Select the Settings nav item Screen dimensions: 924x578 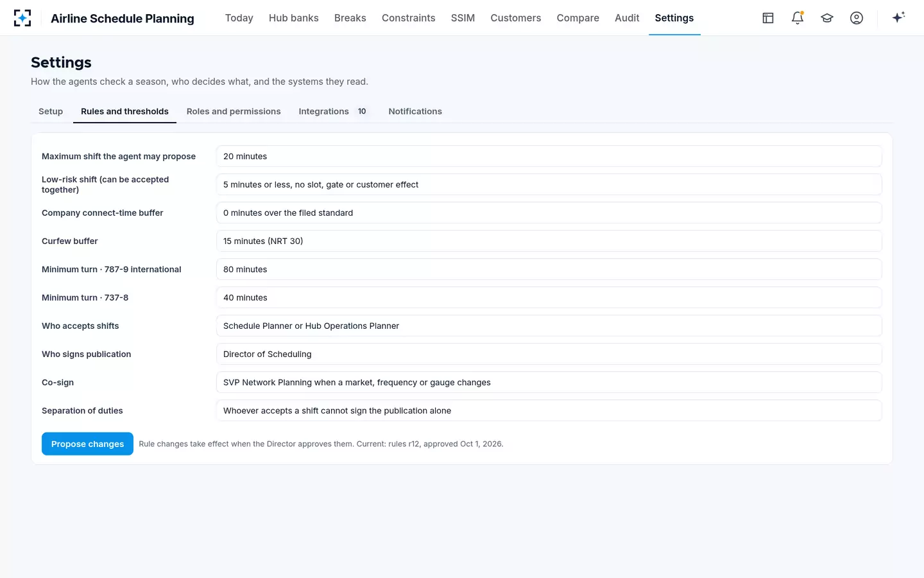(x=674, y=18)
